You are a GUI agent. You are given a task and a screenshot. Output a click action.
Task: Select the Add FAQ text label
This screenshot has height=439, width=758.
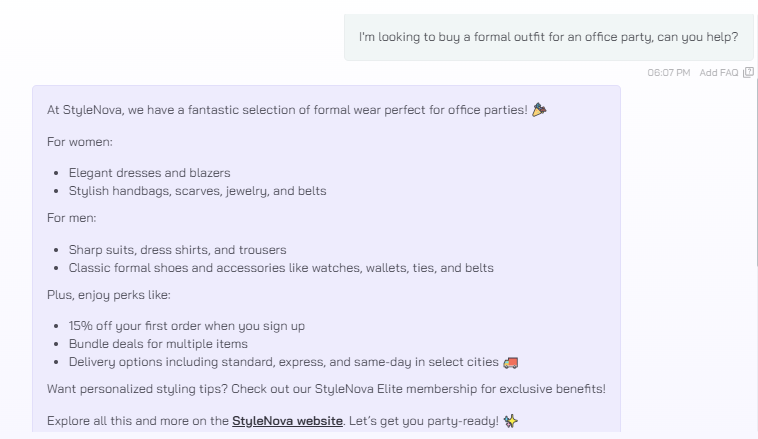pyautogui.click(x=719, y=73)
